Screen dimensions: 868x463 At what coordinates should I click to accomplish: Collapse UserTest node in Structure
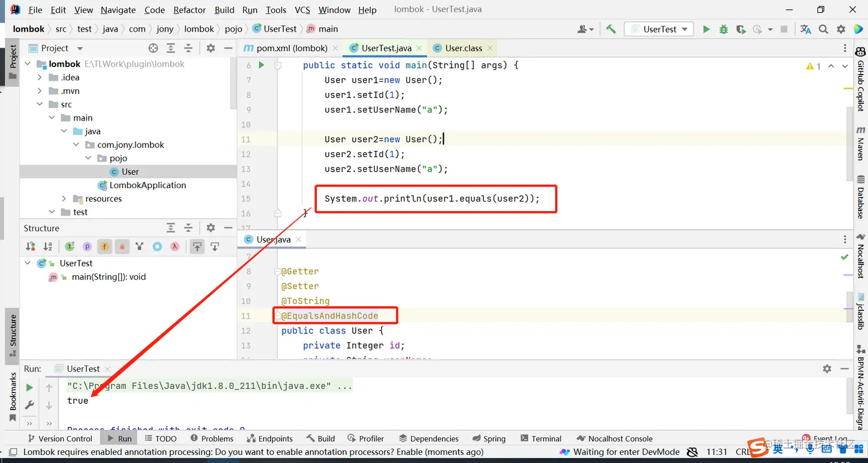28,263
